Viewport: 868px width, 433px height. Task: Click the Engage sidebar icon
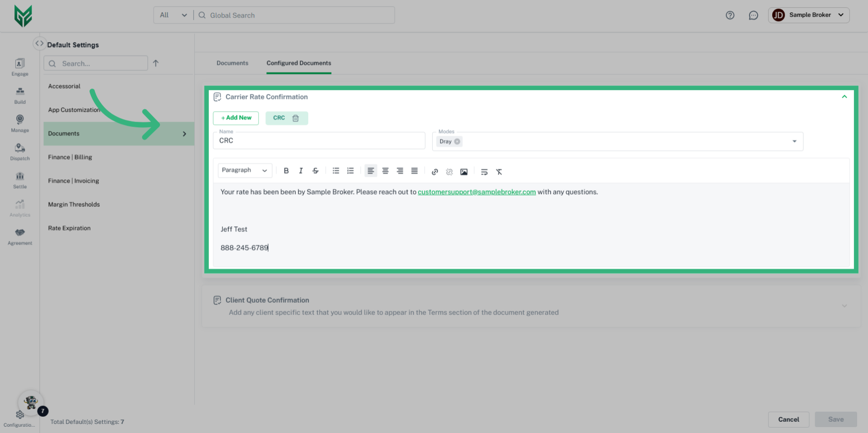pos(19,67)
